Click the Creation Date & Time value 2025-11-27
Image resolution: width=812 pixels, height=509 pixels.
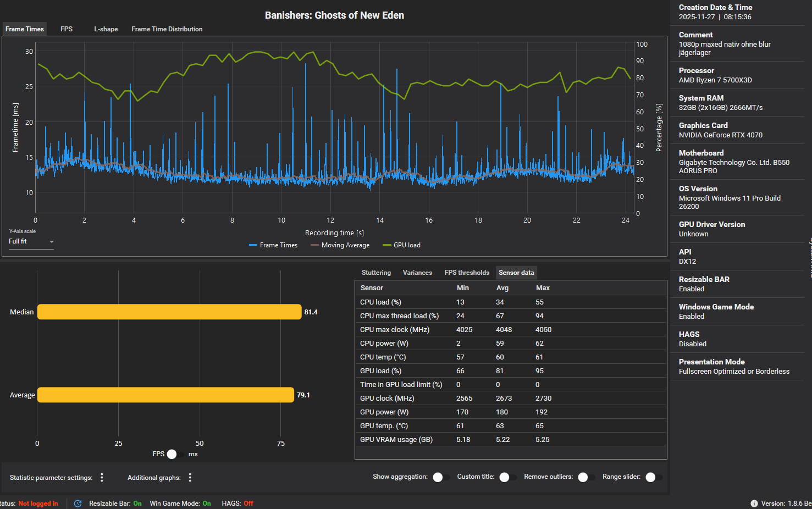(697, 17)
